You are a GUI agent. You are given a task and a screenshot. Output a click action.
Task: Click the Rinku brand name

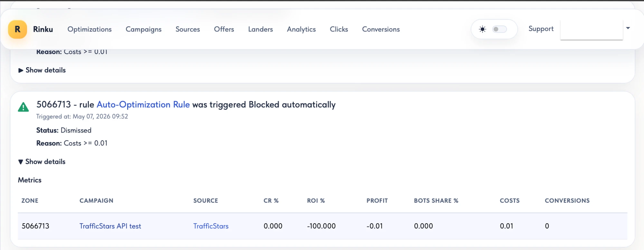(43, 29)
